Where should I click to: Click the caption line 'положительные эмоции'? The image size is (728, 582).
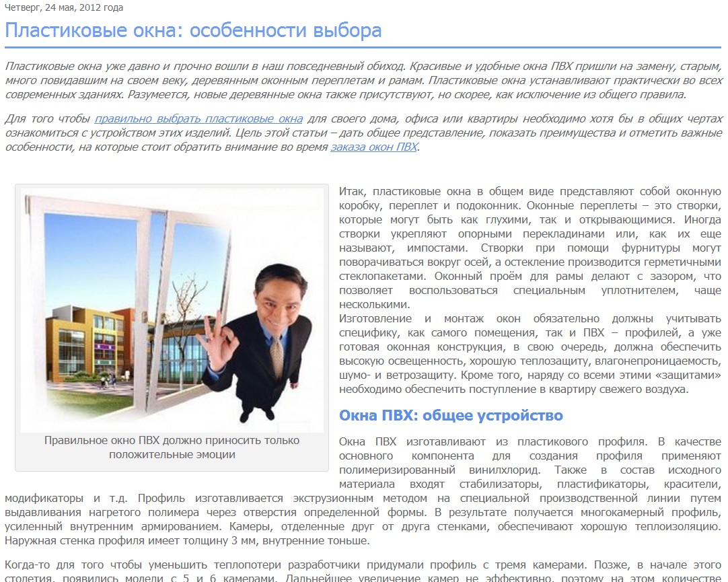pos(172,455)
